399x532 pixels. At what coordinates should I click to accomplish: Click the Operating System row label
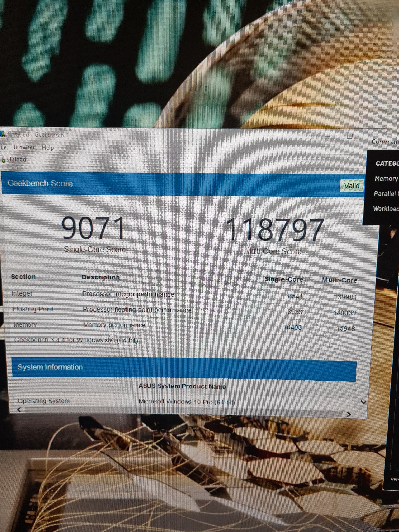click(44, 401)
